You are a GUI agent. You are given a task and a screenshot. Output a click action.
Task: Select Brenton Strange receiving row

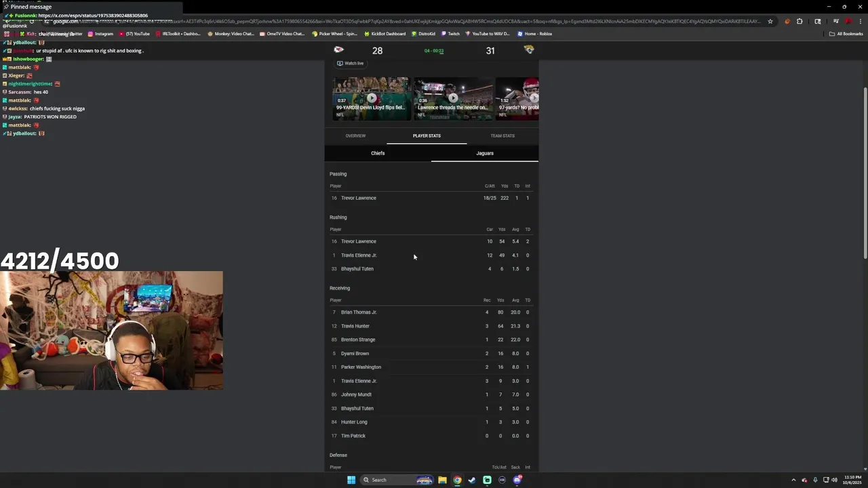click(431, 340)
